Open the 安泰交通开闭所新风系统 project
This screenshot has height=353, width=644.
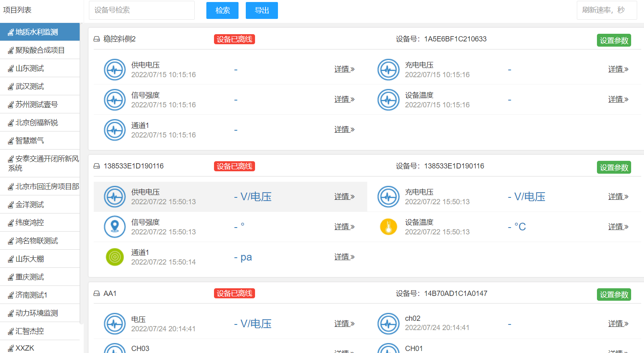click(x=40, y=163)
